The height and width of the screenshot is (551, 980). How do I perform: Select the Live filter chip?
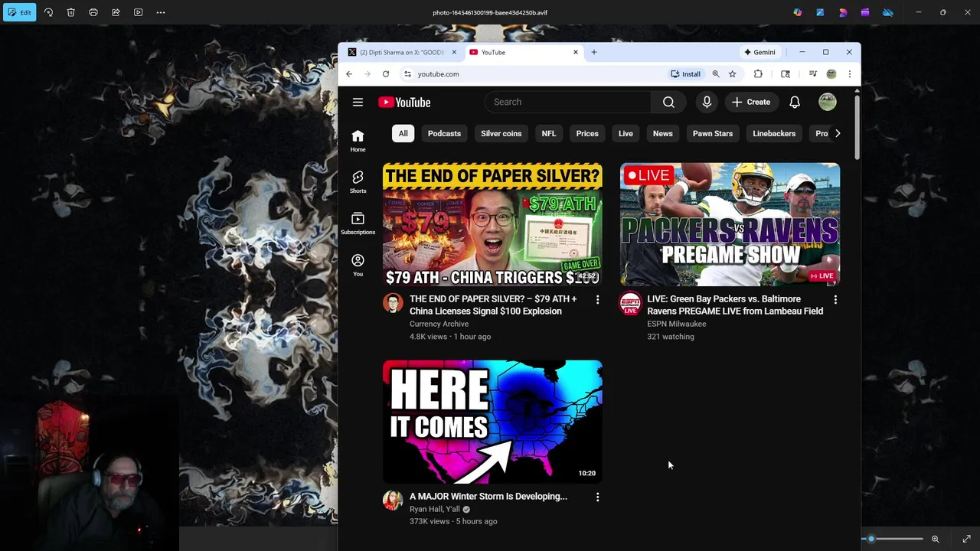tap(626, 133)
